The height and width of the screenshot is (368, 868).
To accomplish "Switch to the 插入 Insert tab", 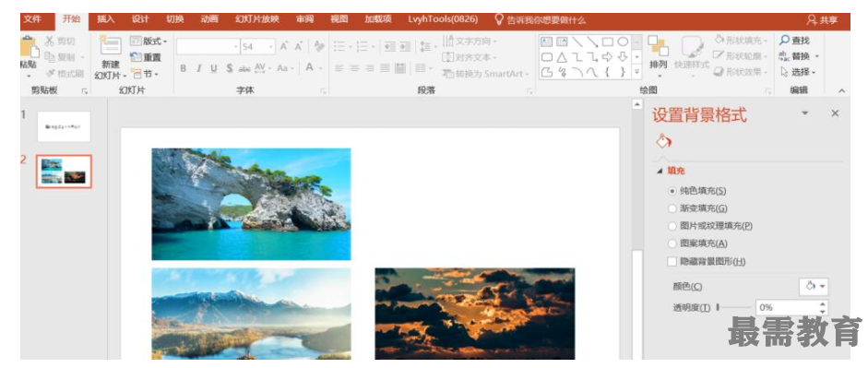I will 106,19.
